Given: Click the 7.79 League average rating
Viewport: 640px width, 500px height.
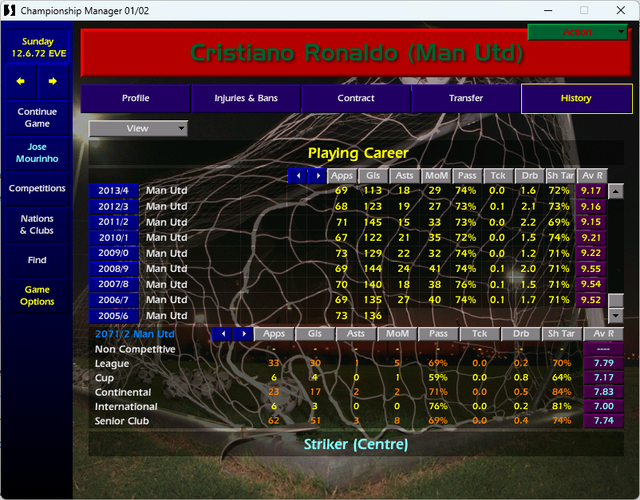Looking at the screenshot, I should (x=604, y=363).
